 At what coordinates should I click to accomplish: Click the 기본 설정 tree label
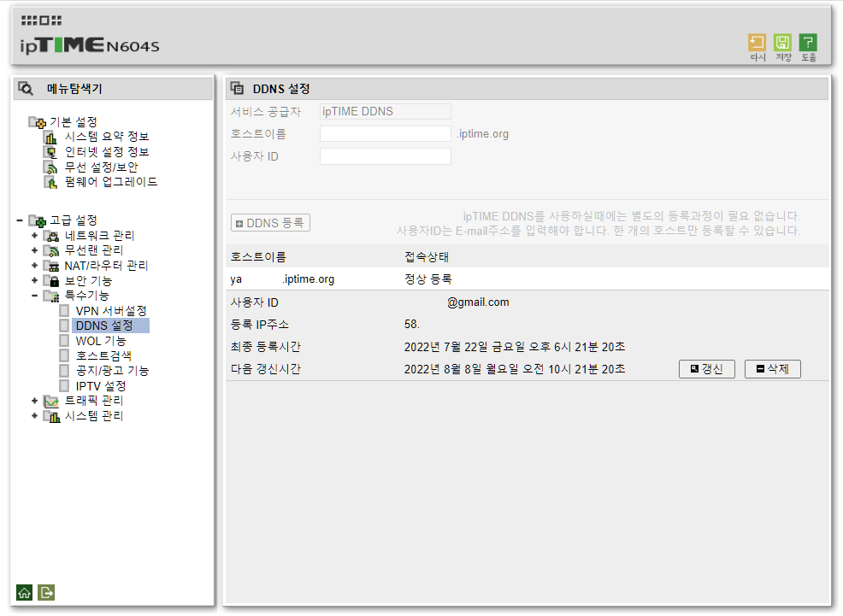click(74, 122)
